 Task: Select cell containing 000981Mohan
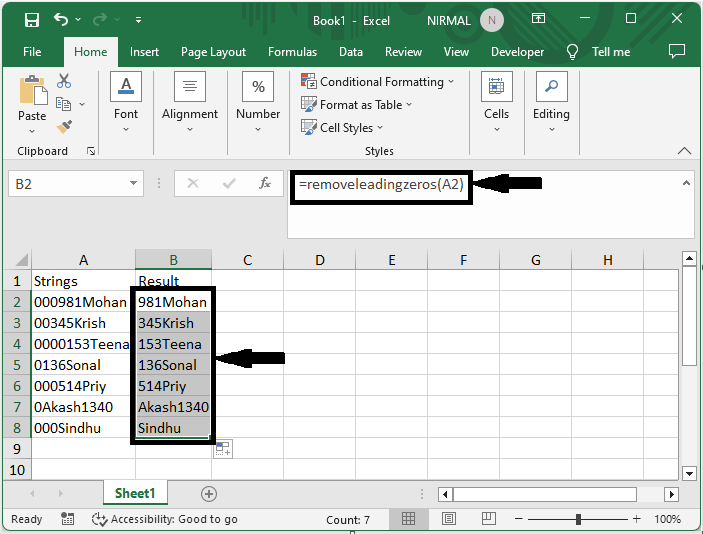(x=83, y=302)
